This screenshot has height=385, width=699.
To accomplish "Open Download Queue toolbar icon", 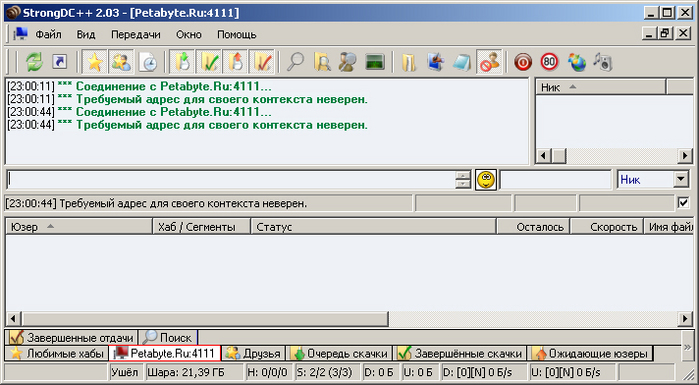I will tap(182, 62).
